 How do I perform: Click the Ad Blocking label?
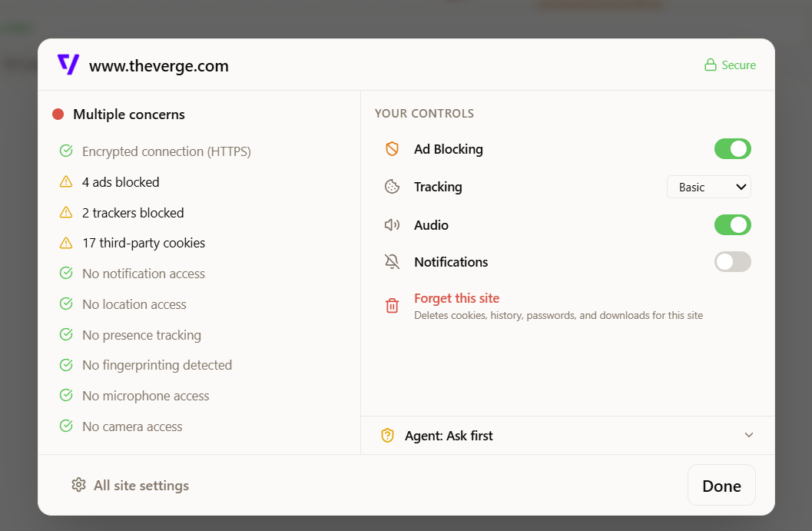(449, 149)
